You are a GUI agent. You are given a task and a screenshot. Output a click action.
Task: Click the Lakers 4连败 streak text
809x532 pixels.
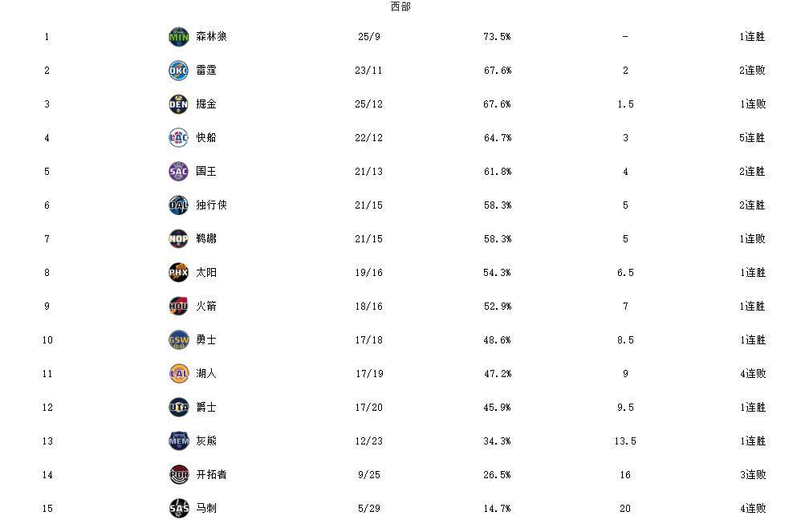point(752,374)
